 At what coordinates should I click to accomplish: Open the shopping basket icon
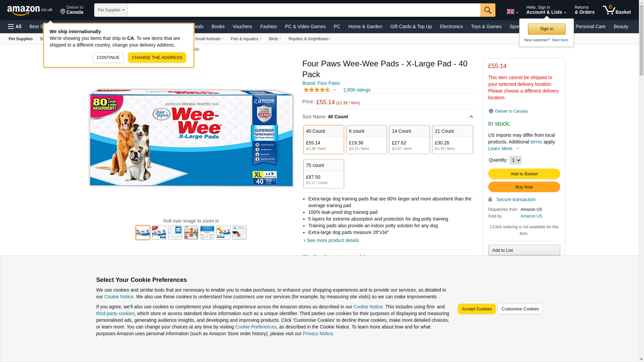[616, 10]
